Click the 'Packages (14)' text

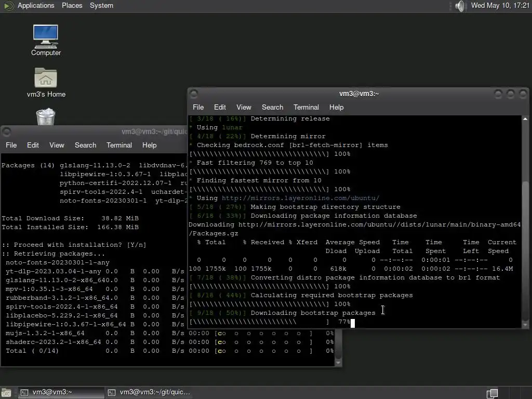[x=28, y=166]
